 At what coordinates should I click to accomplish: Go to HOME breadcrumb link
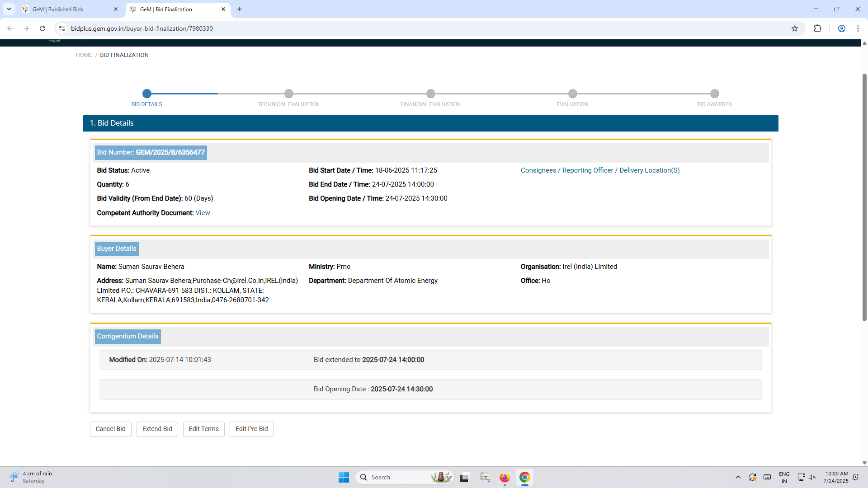(x=84, y=55)
